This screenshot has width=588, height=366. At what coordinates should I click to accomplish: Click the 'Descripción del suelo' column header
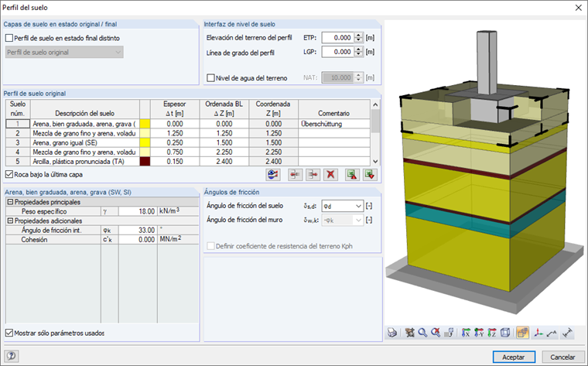[x=85, y=109]
